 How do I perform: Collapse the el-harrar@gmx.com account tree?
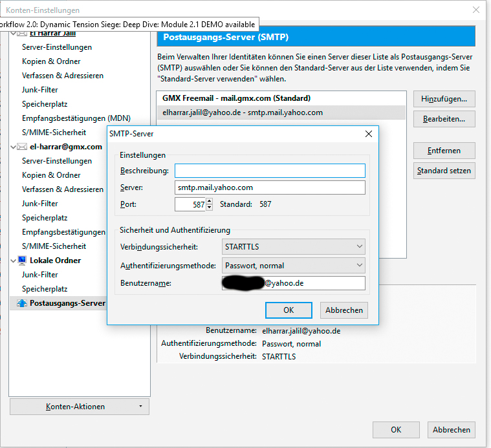point(13,147)
